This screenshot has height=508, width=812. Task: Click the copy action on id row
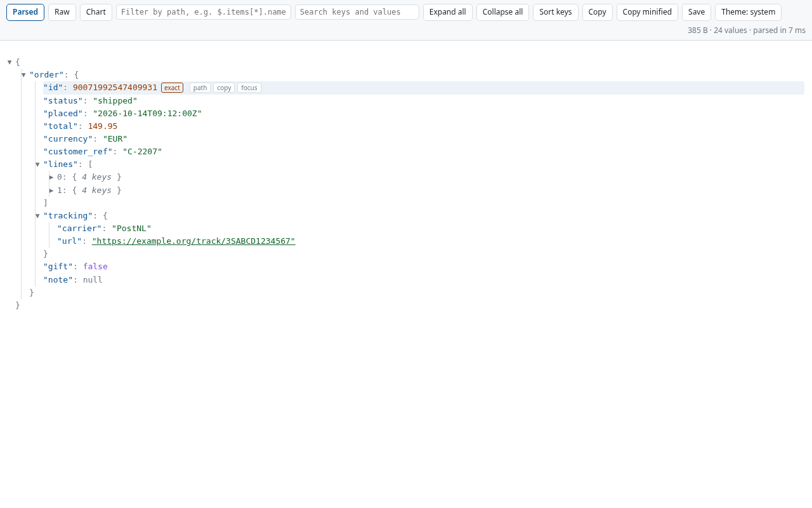tap(224, 88)
